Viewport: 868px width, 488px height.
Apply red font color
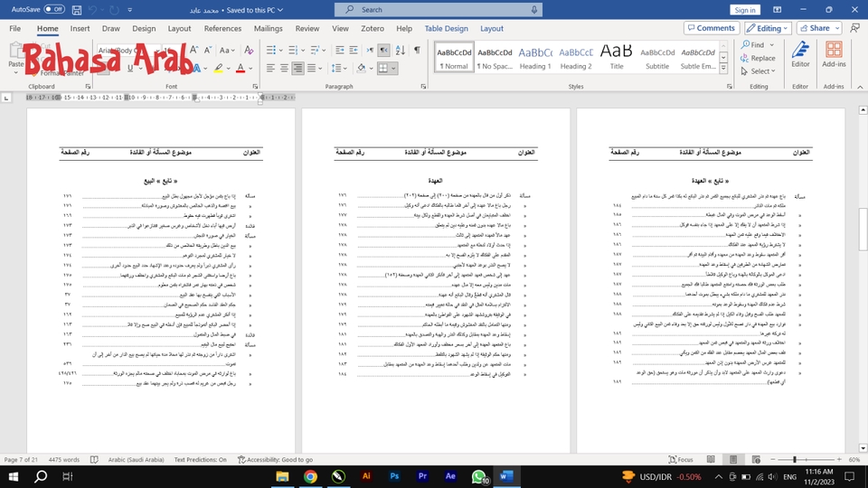tap(241, 68)
